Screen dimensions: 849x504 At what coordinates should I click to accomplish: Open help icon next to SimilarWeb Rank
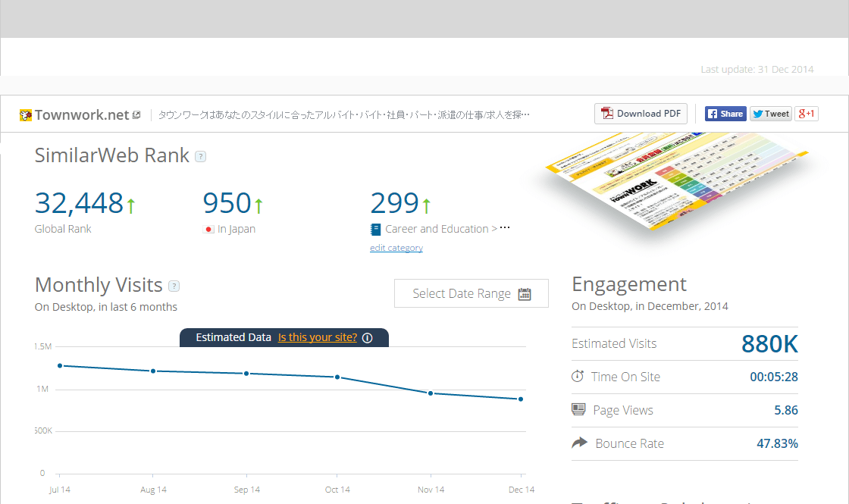click(200, 156)
